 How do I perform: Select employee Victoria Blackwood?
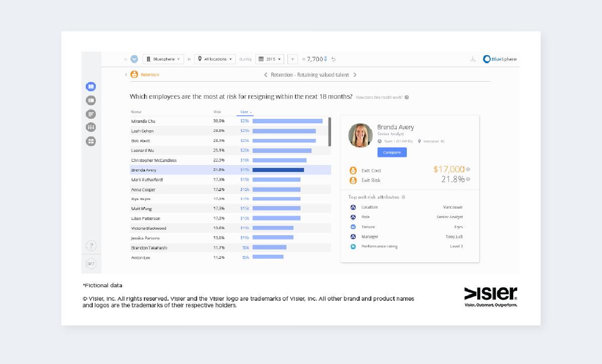[148, 228]
